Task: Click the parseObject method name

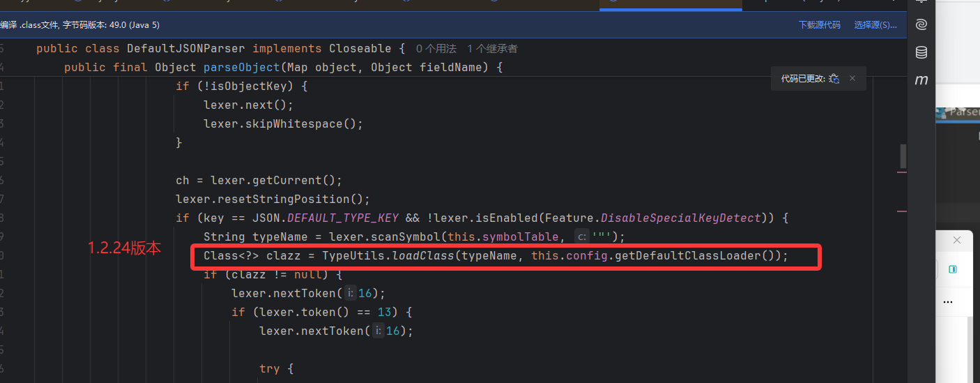Action: point(241,68)
